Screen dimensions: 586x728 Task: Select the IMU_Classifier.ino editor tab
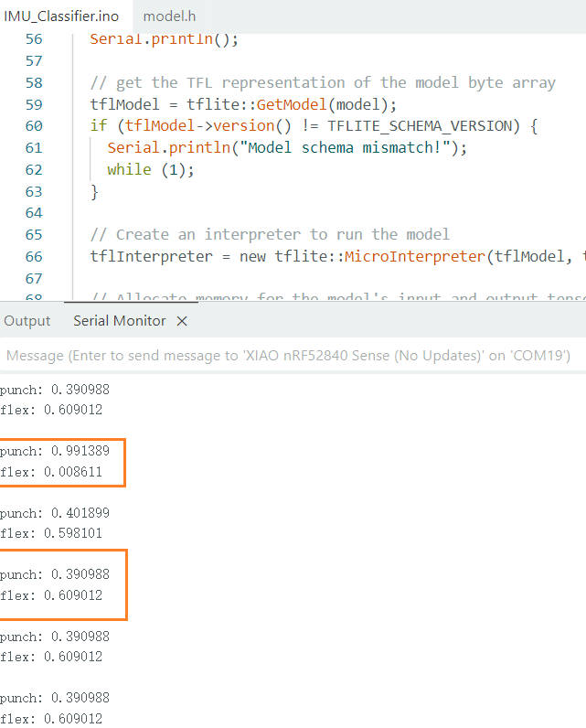click(x=61, y=16)
